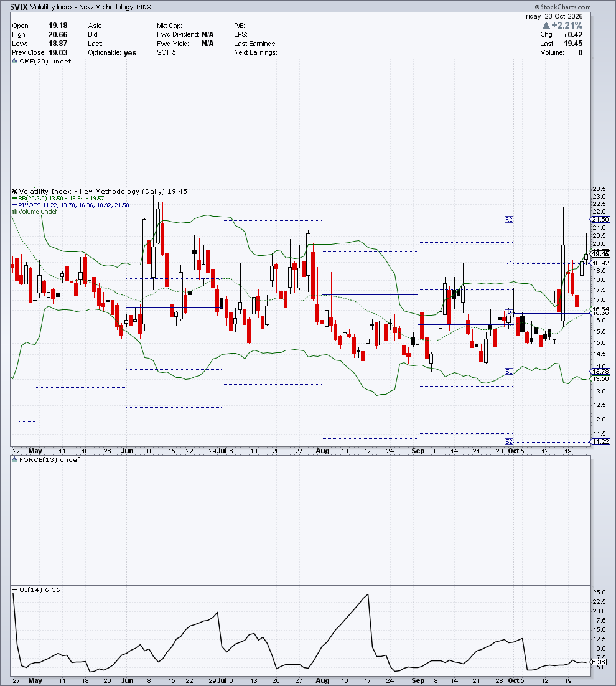
Task: Click the UI(14) peak near August 17
Action: (x=368, y=594)
